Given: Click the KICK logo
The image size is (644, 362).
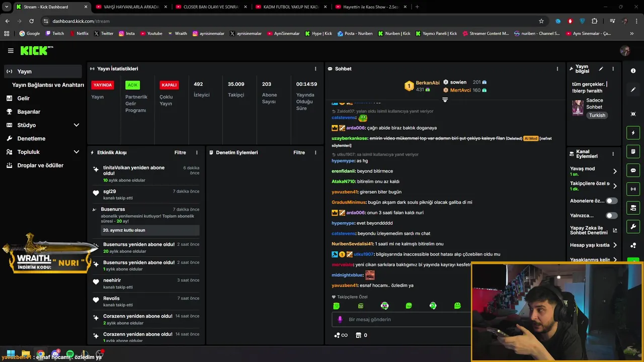Looking at the screenshot, I should 36,50.
